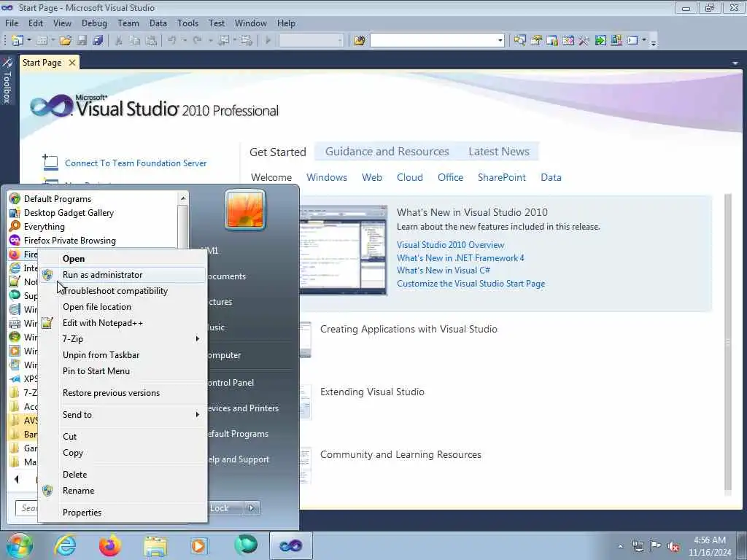The width and height of the screenshot is (747, 560).
Task: Select the SharePoint sub-tab
Action: pos(502,177)
